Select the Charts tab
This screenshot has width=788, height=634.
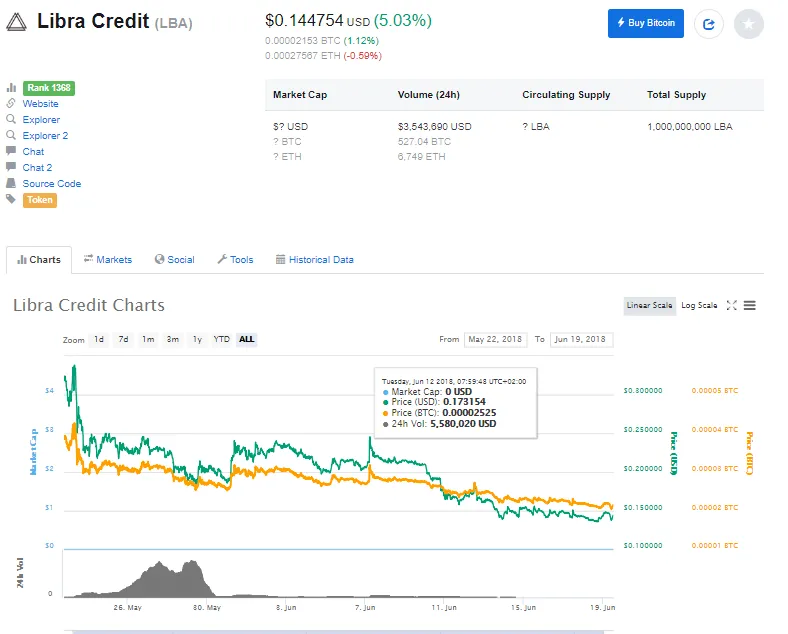click(x=39, y=260)
